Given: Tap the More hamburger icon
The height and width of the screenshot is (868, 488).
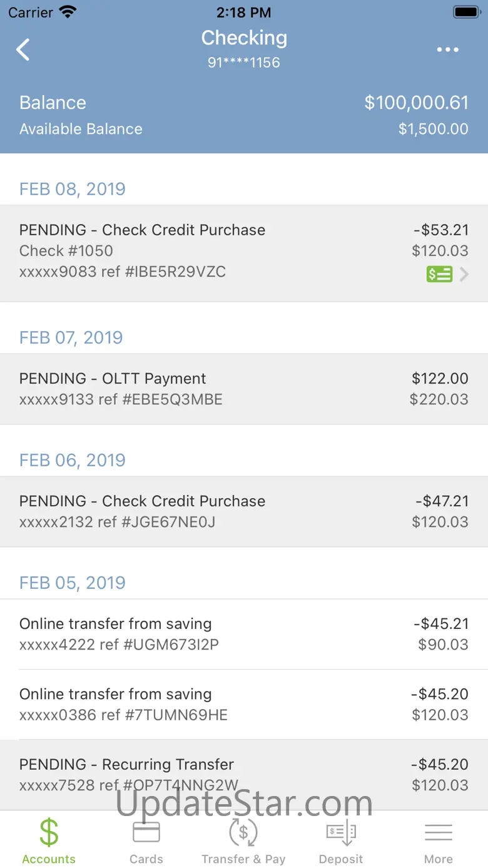Looking at the screenshot, I should (x=439, y=832).
